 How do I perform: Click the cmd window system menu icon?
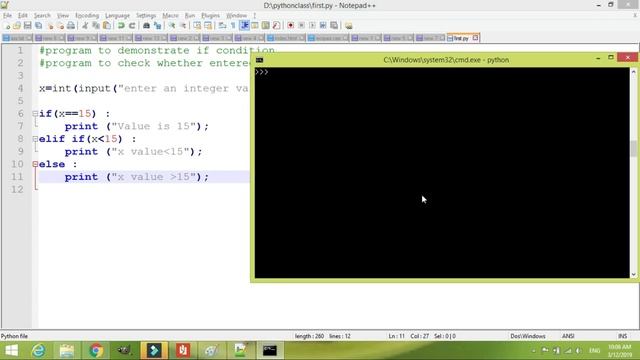click(x=259, y=60)
